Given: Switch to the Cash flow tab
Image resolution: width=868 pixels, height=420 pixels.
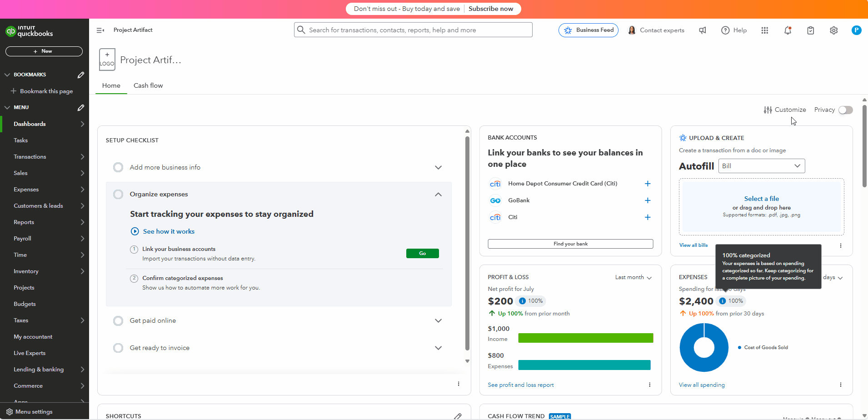Looking at the screenshot, I should coord(148,85).
